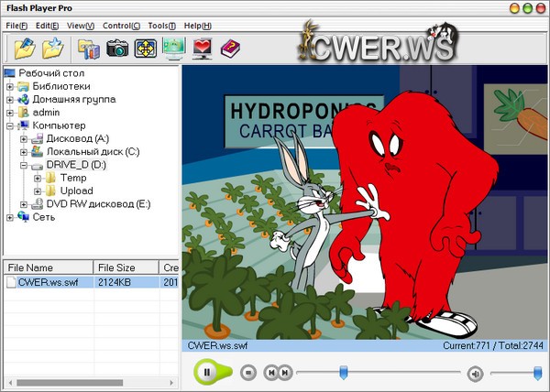Open help via the question-mark book icon

point(229,49)
